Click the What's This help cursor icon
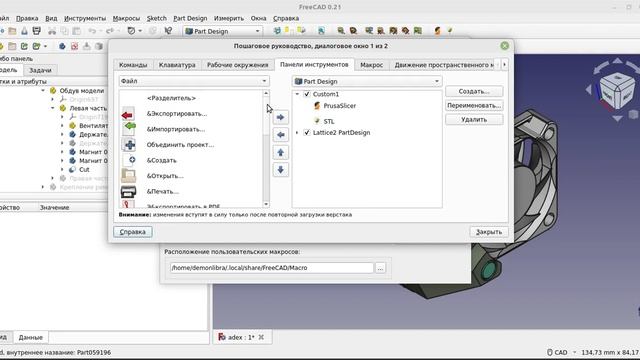640x360 pixels. (168, 31)
